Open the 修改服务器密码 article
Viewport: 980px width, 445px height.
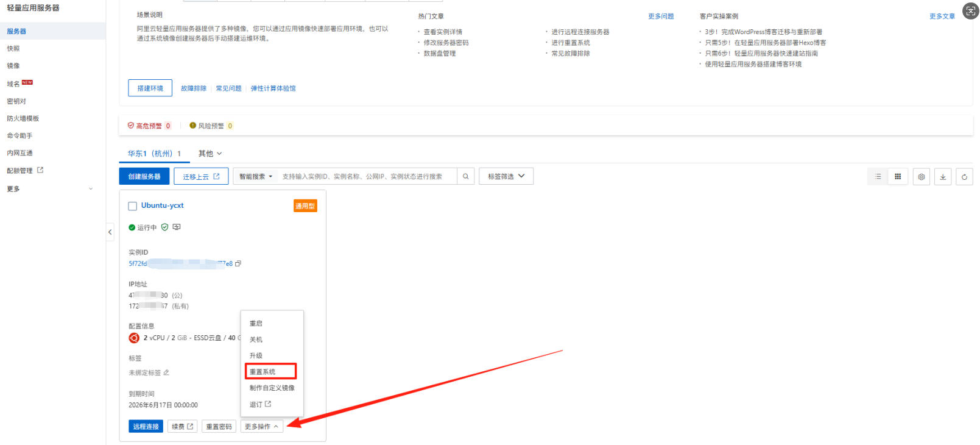[446, 43]
